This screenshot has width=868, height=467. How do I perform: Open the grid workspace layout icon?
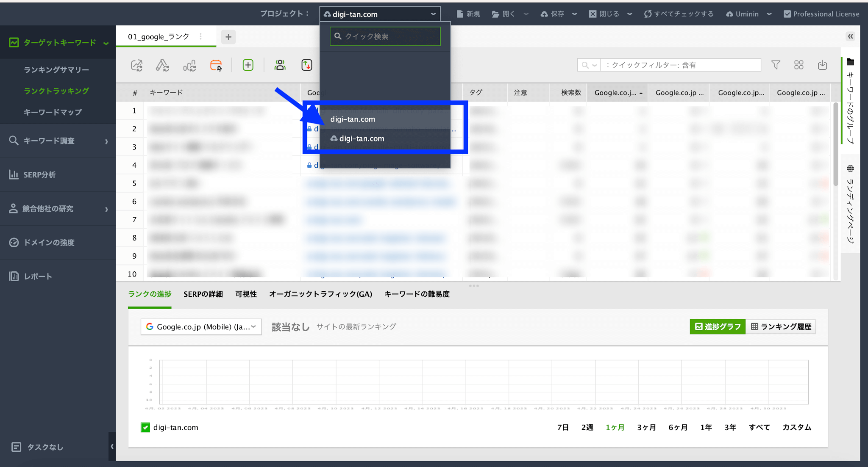(799, 65)
